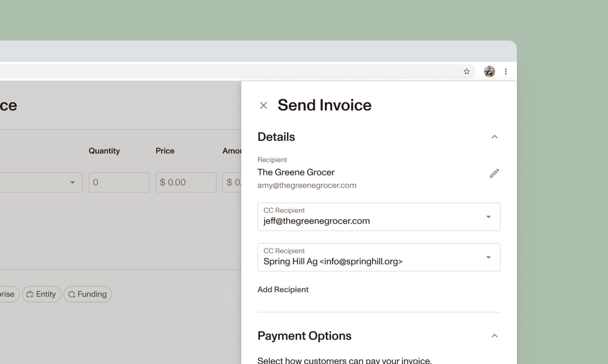Screen dimensions: 608x364
Task: Collapse the Payment Options section
Action: pyautogui.click(x=494, y=336)
